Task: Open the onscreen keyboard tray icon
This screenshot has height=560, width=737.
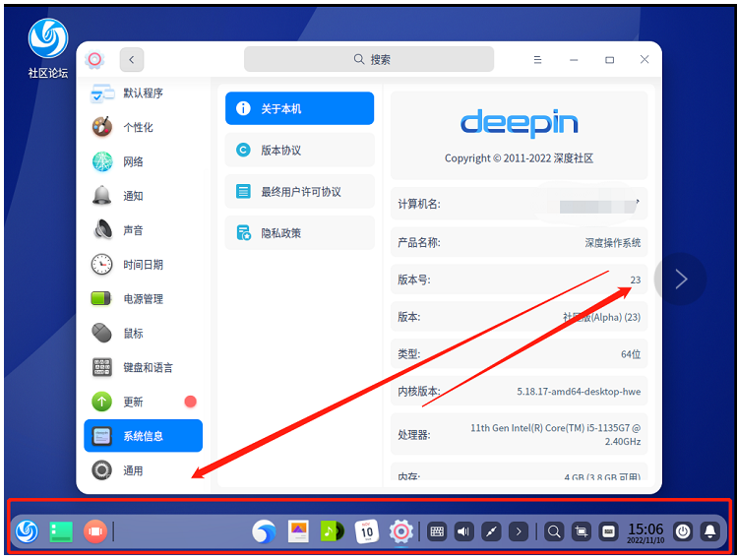Action: 437,531
